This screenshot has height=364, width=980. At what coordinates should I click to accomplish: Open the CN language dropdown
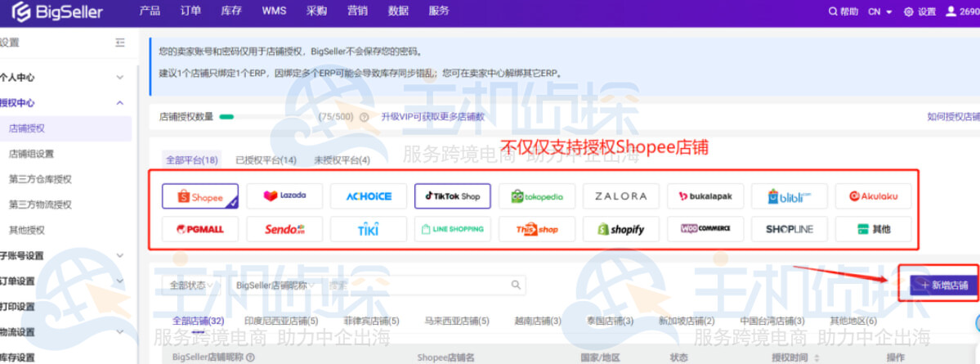click(880, 11)
